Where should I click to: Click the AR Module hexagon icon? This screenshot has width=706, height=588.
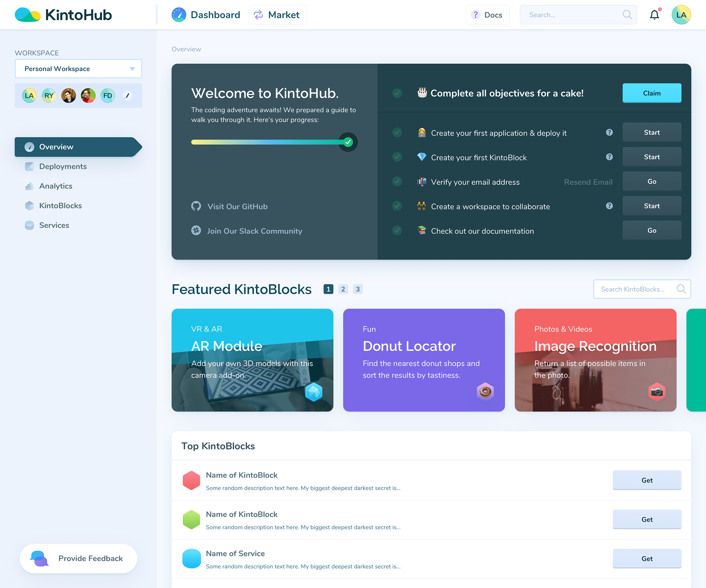314,392
